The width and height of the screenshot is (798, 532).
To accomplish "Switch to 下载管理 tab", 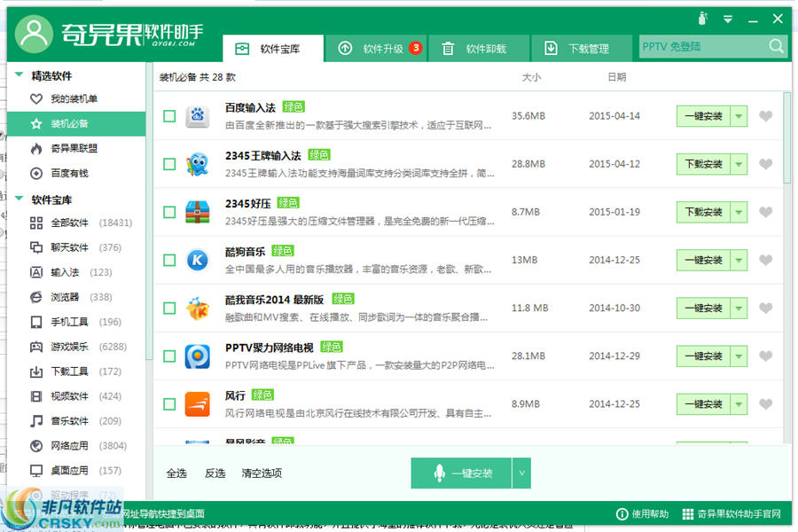I will [x=582, y=49].
